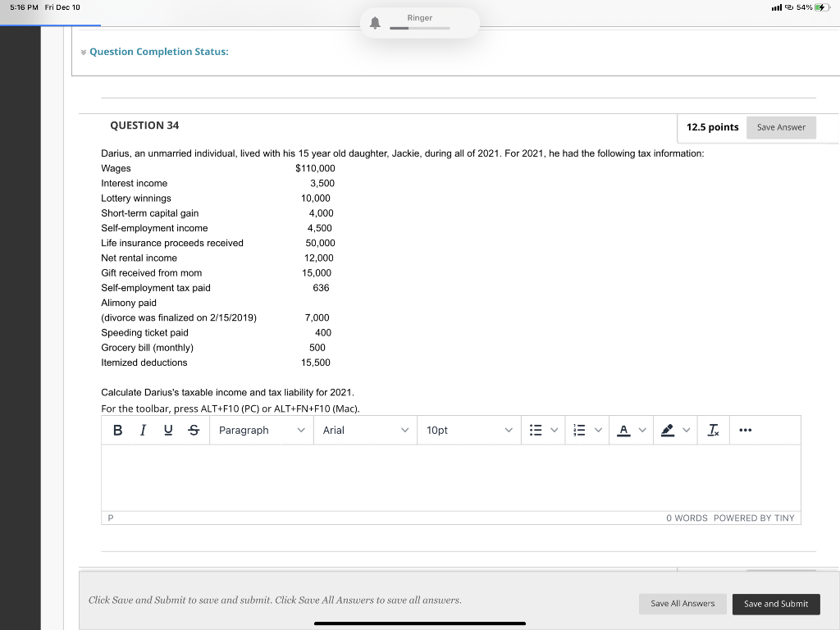Open the highlight color picker chevron
The width and height of the screenshot is (840, 630).
click(x=687, y=430)
